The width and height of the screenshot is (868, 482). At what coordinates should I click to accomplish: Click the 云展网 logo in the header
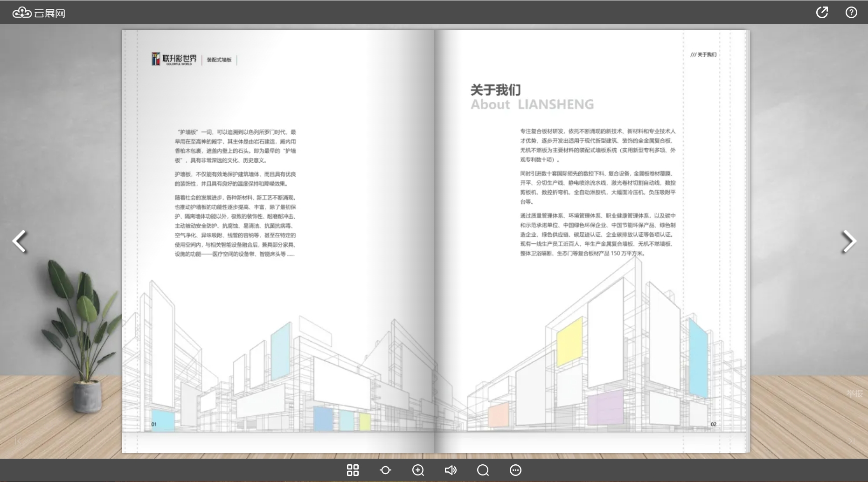pos(39,13)
